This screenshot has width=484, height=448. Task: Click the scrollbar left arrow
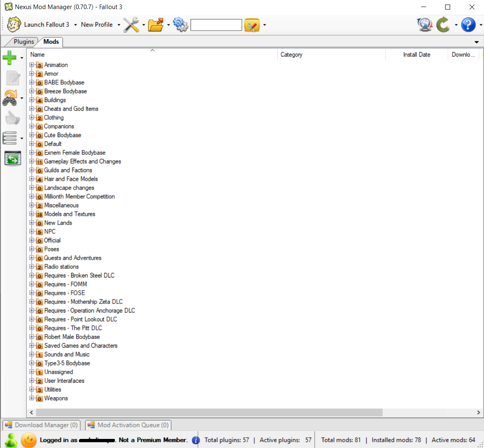tap(31, 412)
